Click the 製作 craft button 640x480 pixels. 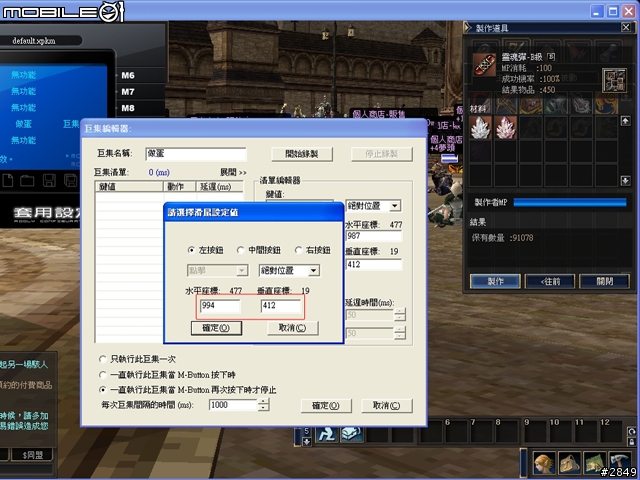[496, 281]
